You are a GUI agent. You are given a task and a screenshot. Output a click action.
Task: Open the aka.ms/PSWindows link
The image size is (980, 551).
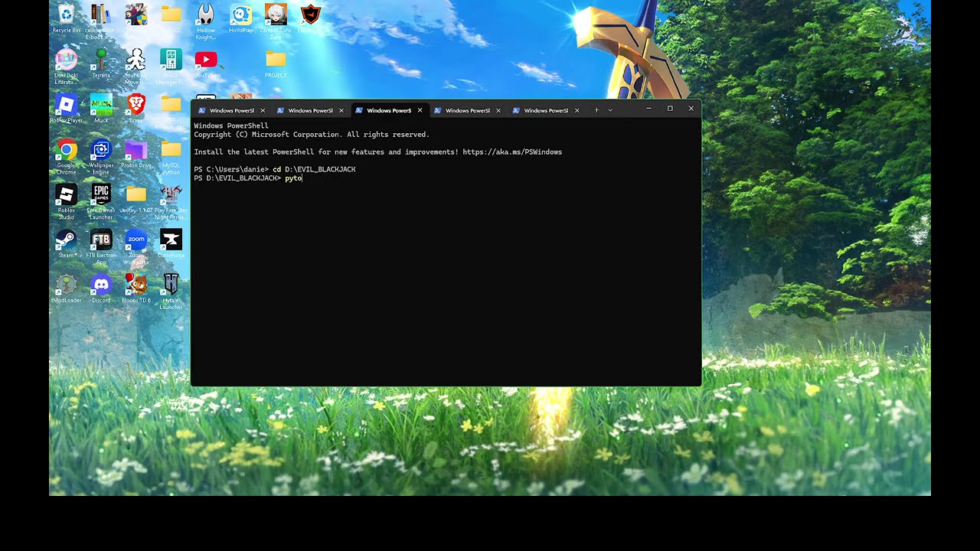pos(512,152)
